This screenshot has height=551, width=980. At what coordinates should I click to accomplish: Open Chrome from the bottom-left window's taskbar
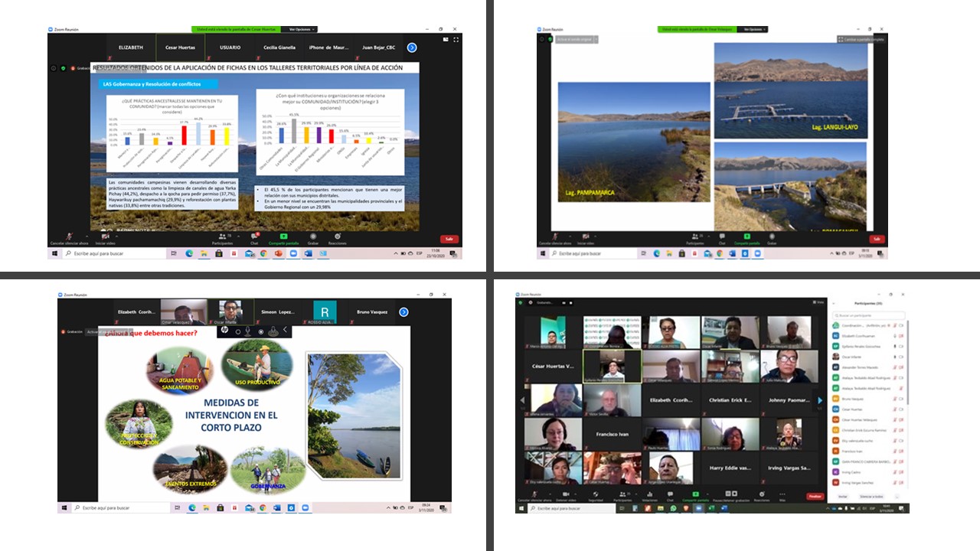(x=263, y=507)
